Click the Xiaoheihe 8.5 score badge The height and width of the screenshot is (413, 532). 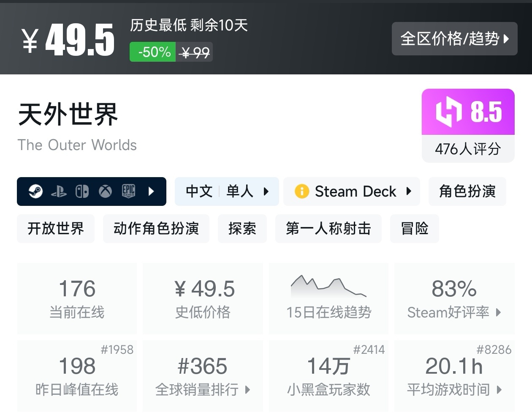[x=468, y=111]
